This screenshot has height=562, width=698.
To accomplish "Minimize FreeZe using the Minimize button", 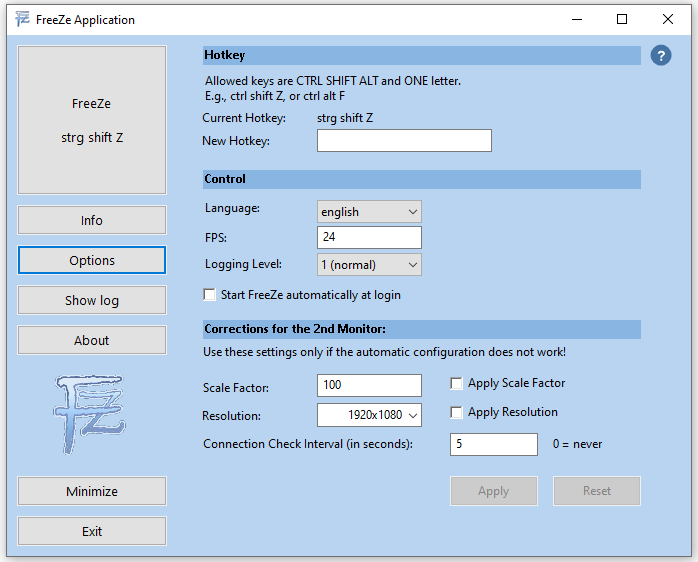I will pos(92,491).
